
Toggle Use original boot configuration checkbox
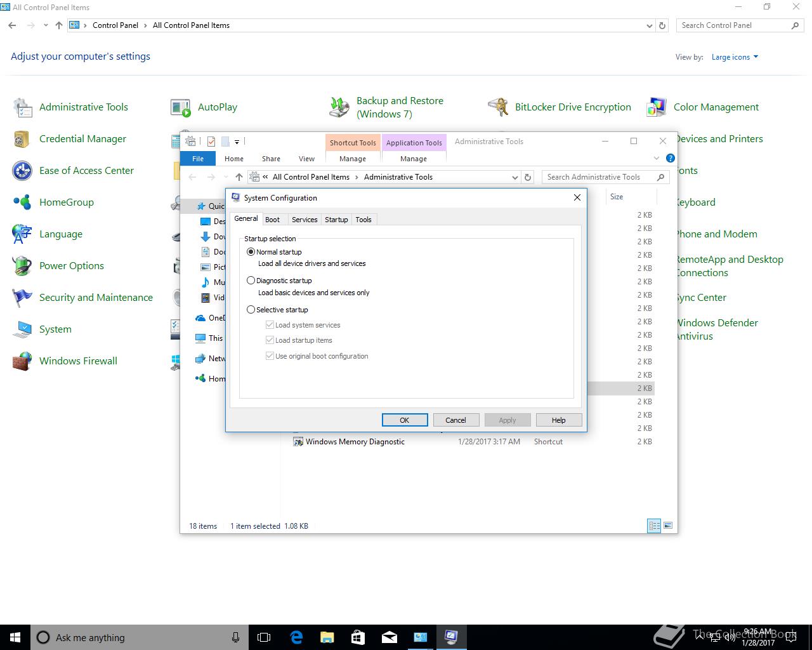(317, 356)
